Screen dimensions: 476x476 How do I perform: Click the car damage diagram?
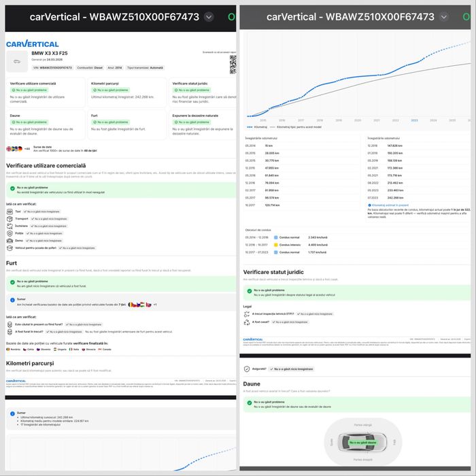coord(362,442)
